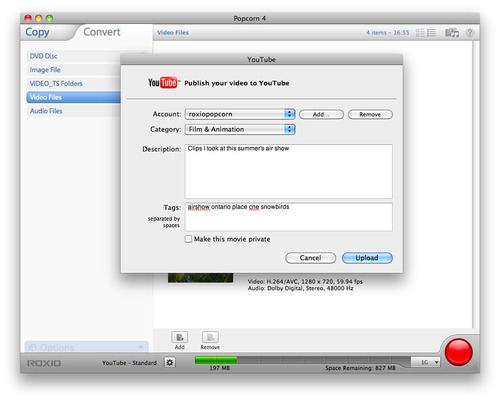Open the help question mark icon
Viewport: 500px width, 401px height.
[x=470, y=32]
